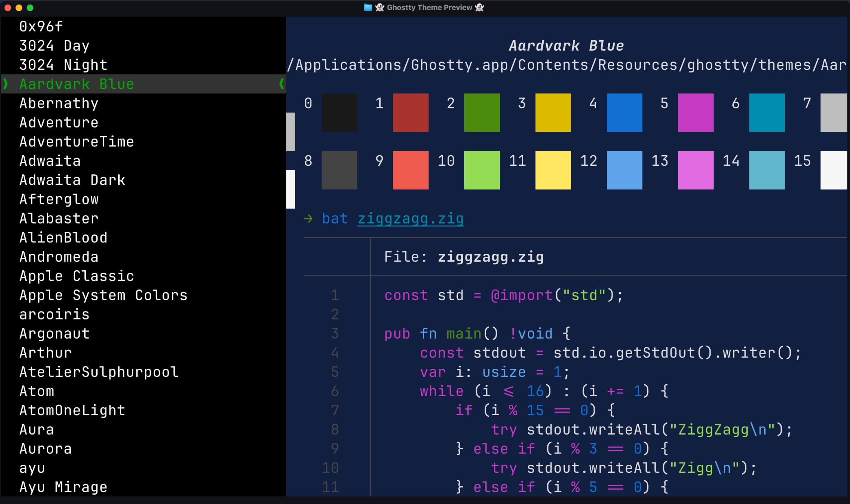
Task: Click the light gray color swatch 7
Action: click(834, 113)
